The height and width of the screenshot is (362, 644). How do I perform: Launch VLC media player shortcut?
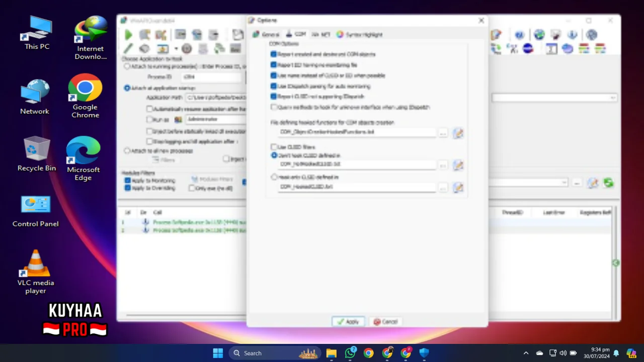point(35,272)
